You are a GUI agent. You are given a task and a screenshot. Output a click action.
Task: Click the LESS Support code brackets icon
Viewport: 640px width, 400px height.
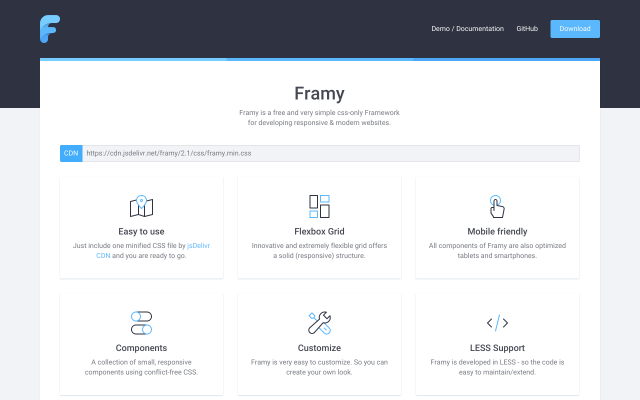497,323
